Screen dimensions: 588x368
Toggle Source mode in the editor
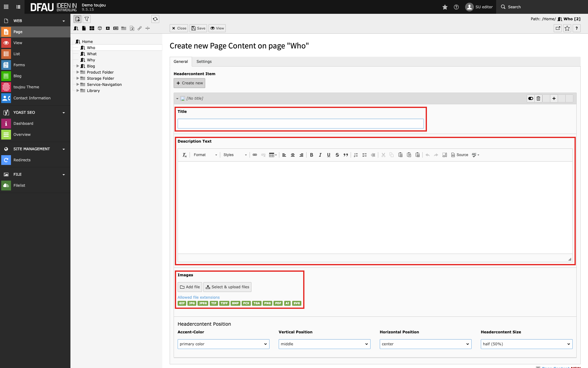459,155
